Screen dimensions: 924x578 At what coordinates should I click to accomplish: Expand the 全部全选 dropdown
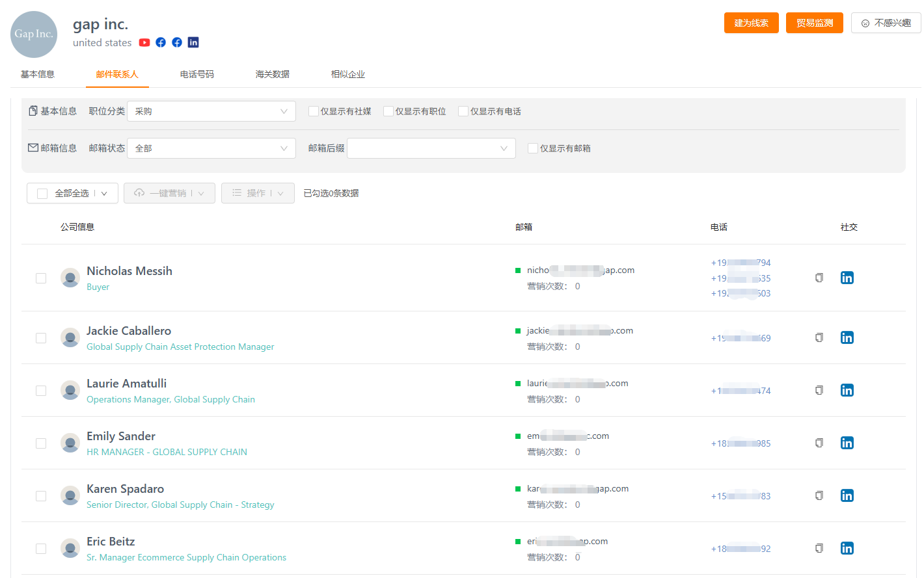[x=104, y=193]
